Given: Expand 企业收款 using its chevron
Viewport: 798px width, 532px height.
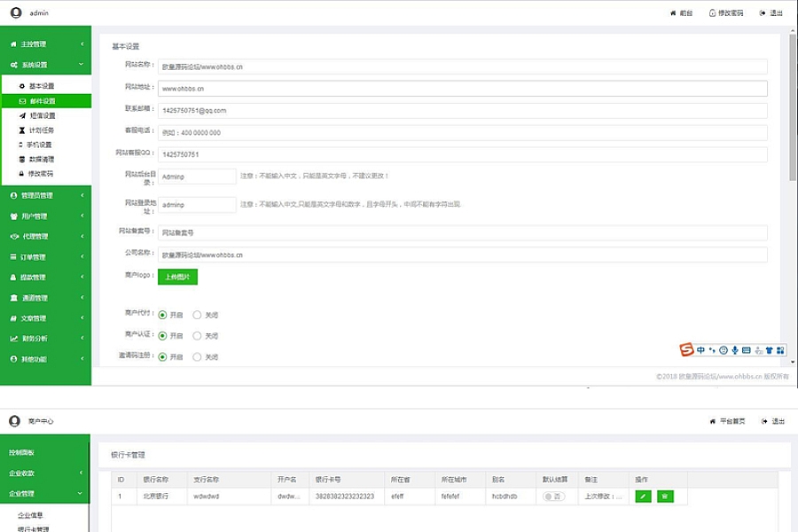Looking at the screenshot, I should point(81,473).
